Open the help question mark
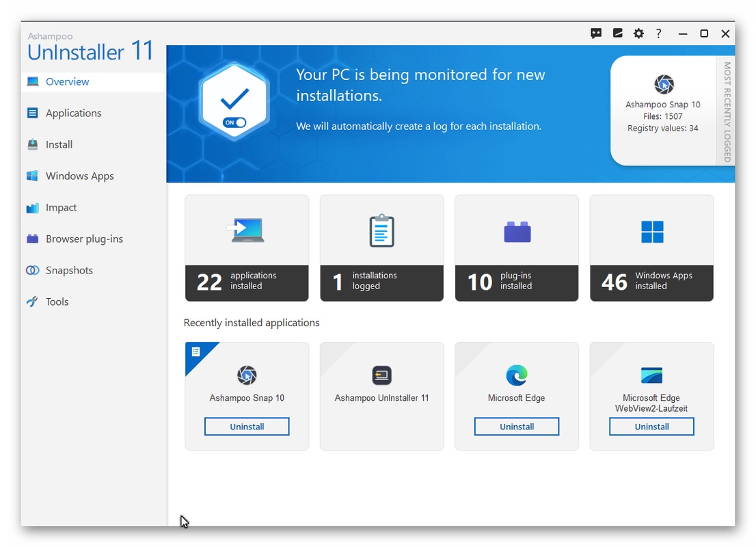 [x=659, y=34]
